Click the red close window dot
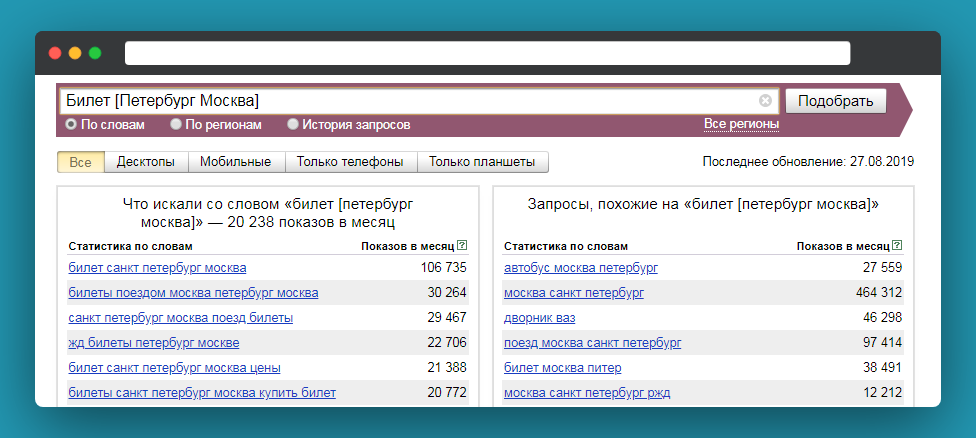Viewport: 976px width, 438px height. [x=55, y=53]
